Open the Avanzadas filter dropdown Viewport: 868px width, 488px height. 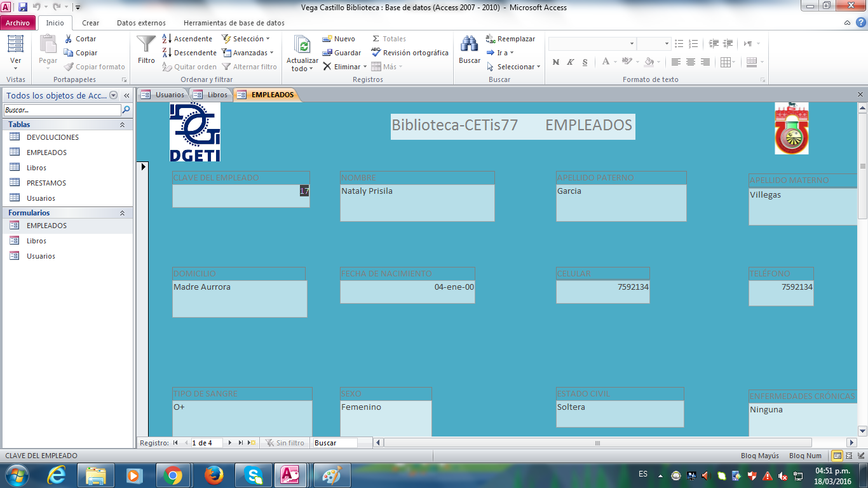click(248, 53)
